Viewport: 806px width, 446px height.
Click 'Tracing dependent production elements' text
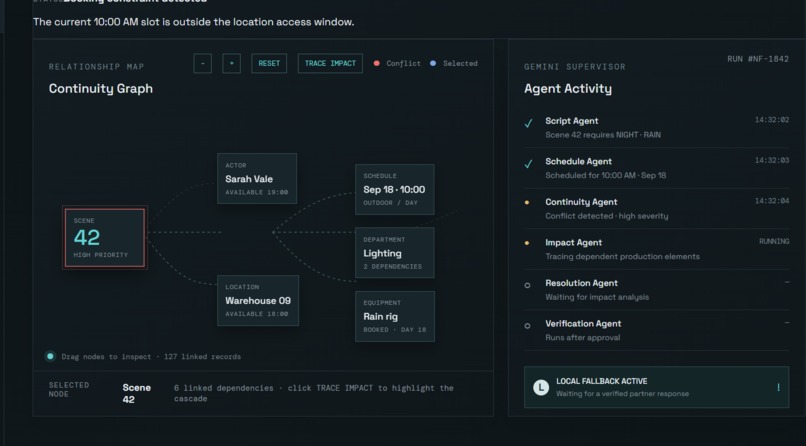click(x=622, y=257)
